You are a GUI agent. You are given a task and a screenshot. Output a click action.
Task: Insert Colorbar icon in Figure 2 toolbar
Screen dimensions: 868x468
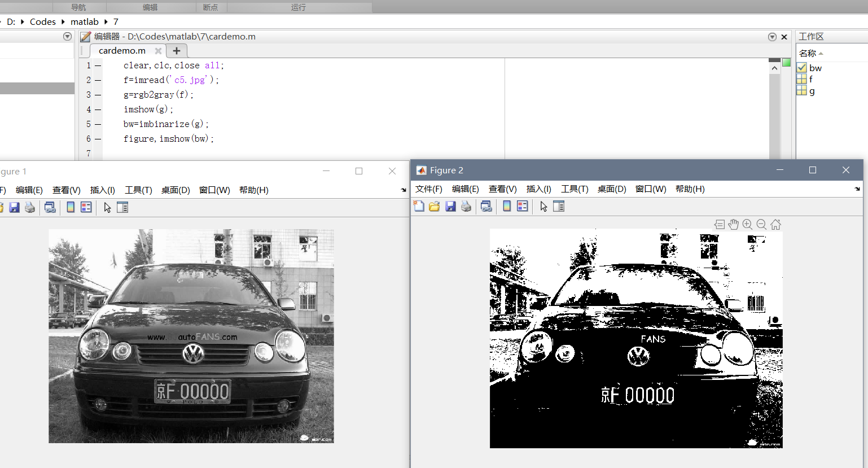507,206
